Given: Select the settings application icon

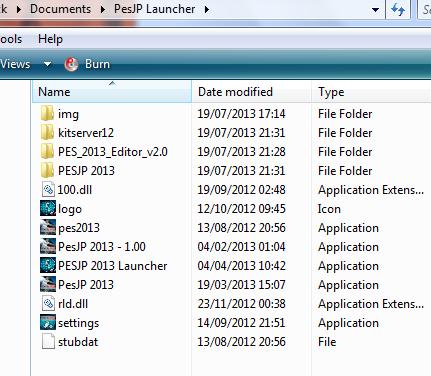Looking at the screenshot, I should click(x=48, y=323).
